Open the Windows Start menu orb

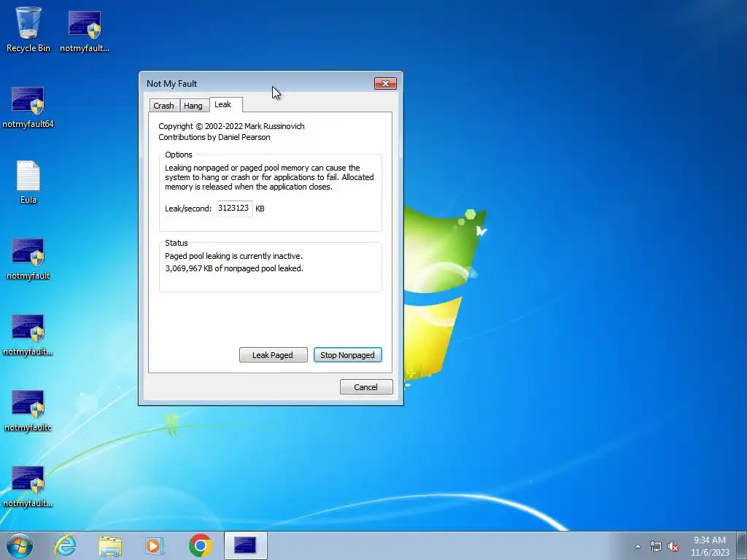(x=20, y=545)
